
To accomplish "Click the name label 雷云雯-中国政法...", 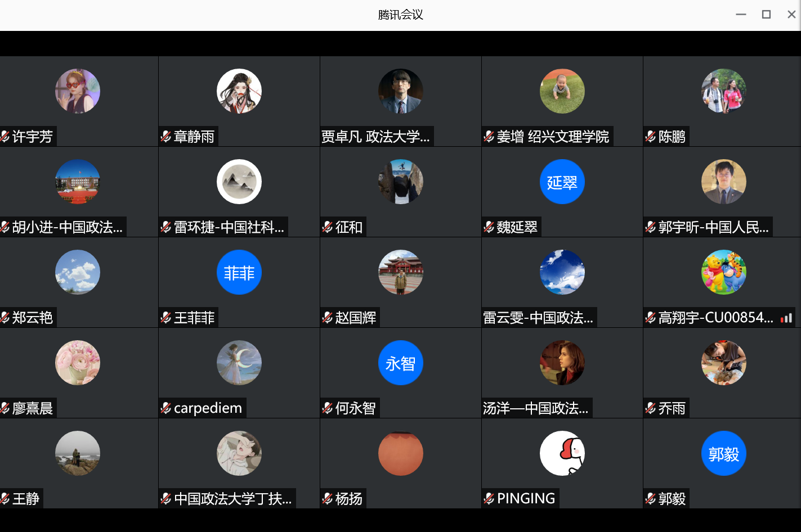I will tap(539, 318).
